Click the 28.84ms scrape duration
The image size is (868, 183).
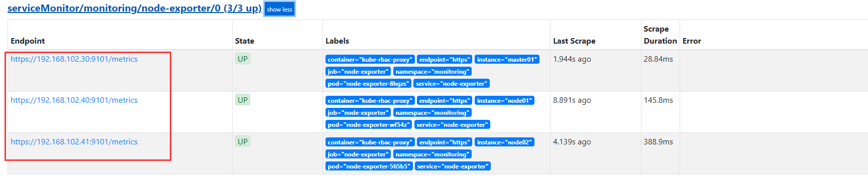click(658, 59)
